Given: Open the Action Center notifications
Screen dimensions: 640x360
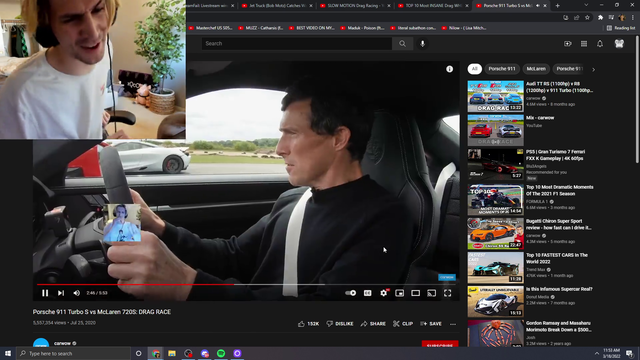Looking at the screenshot, I should pyautogui.click(x=630, y=353).
